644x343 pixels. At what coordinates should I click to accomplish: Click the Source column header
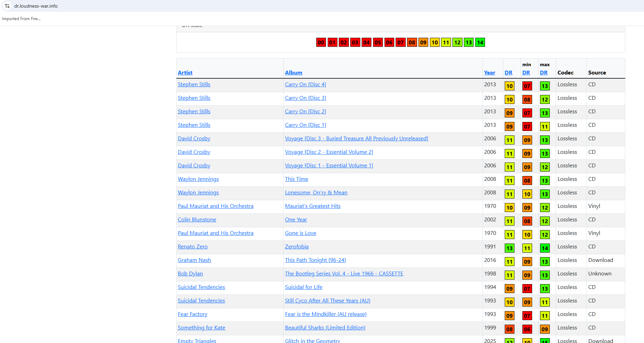[x=597, y=73]
